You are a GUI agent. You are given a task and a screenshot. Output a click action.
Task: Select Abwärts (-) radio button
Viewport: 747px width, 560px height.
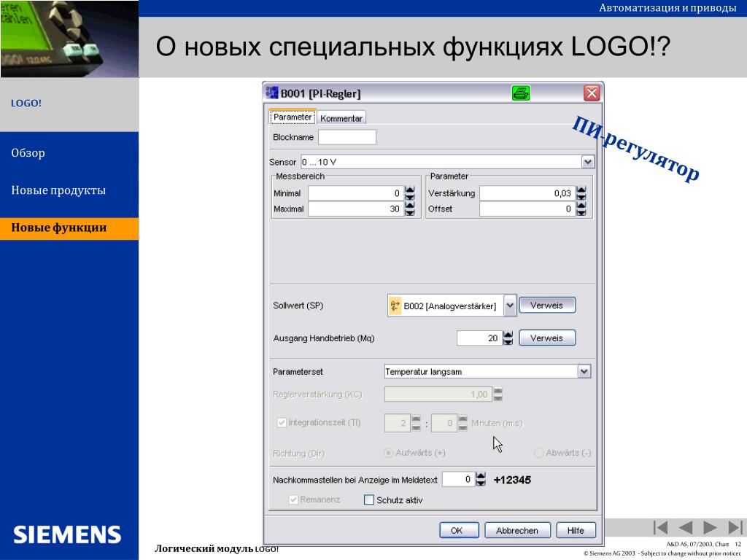pos(539,453)
